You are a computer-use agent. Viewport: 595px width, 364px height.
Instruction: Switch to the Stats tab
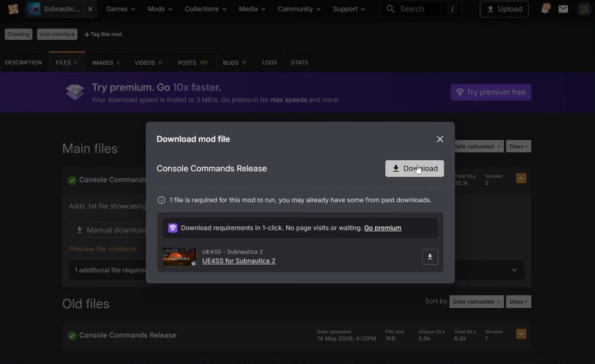[x=299, y=62]
